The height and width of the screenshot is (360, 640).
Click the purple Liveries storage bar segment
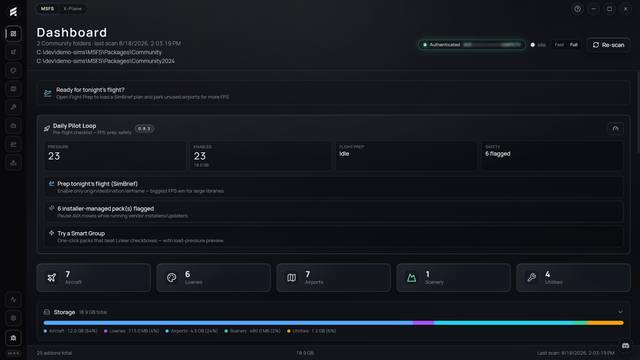[x=423, y=322]
